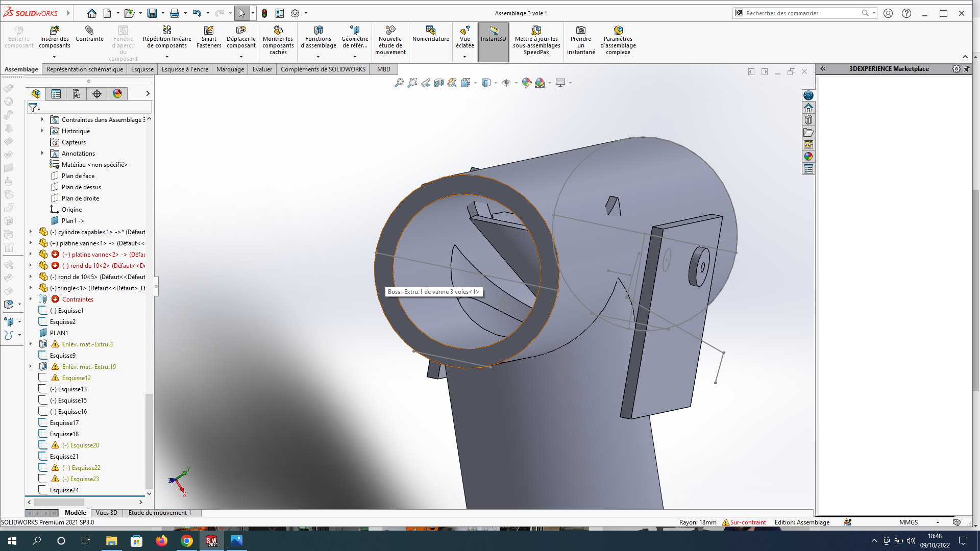This screenshot has width=980, height=551.
Task: Open the DisplayManager color ball tab
Action: pos(117,93)
